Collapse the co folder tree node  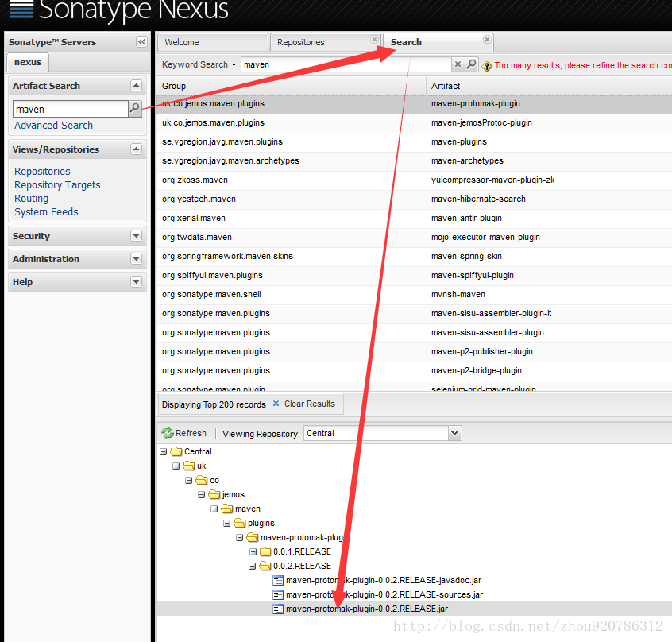[188, 481]
